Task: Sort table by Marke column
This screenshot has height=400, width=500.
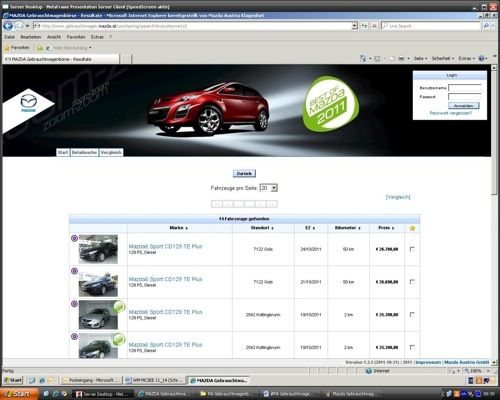Action: (179, 228)
